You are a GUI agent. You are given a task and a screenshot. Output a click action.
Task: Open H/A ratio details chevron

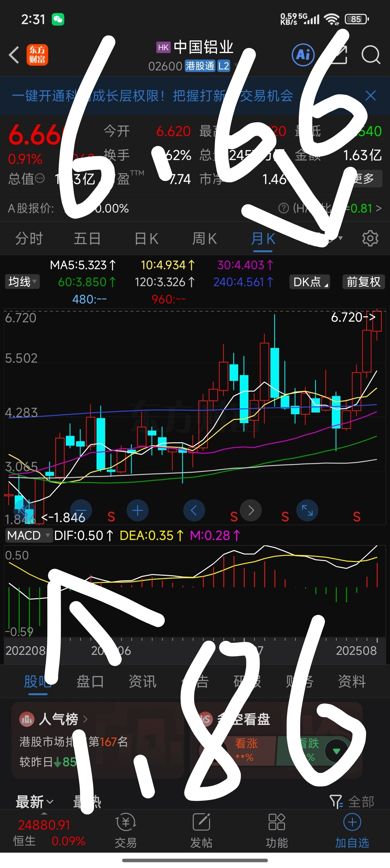pyautogui.click(x=379, y=208)
